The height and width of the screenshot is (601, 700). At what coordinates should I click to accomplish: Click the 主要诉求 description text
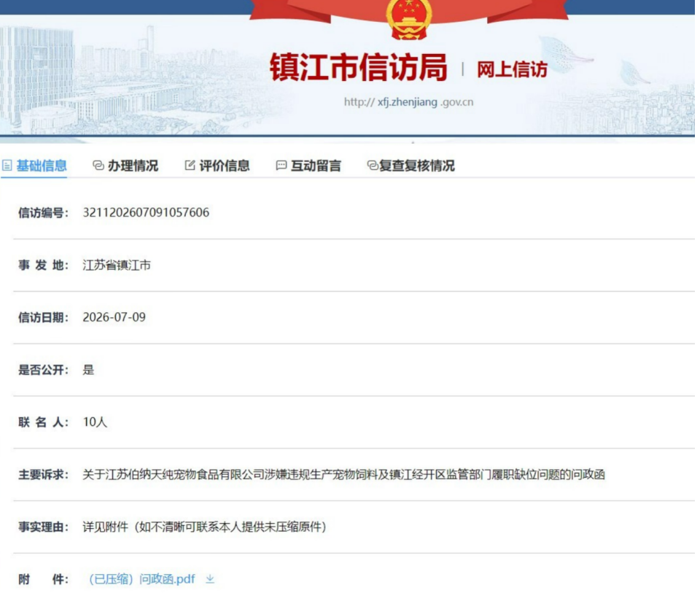pos(343,475)
